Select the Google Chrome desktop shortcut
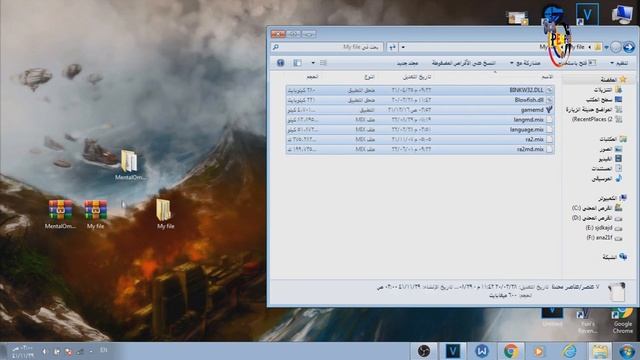Image resolution: width=640 pixels, height=360 pixels. click(622, 322)
